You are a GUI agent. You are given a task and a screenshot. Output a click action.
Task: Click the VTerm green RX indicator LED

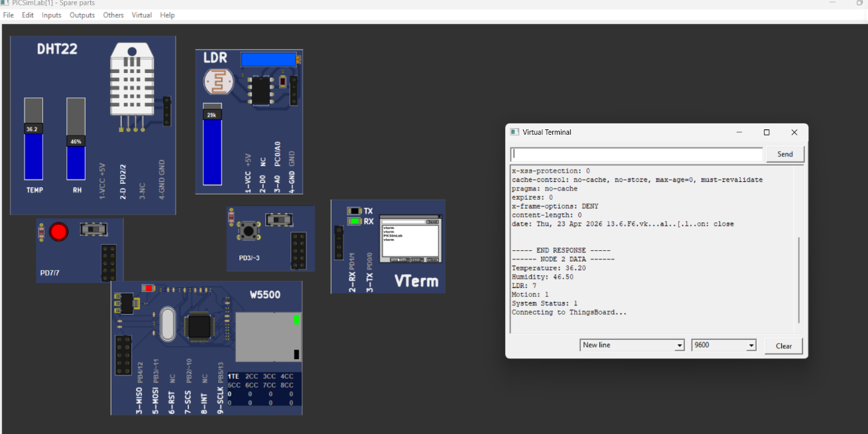355,221
